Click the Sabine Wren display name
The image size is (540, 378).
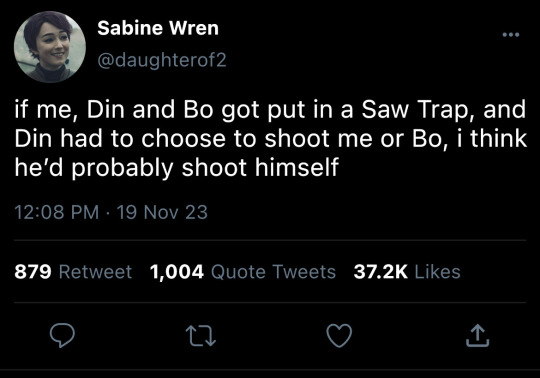point(158,28)
